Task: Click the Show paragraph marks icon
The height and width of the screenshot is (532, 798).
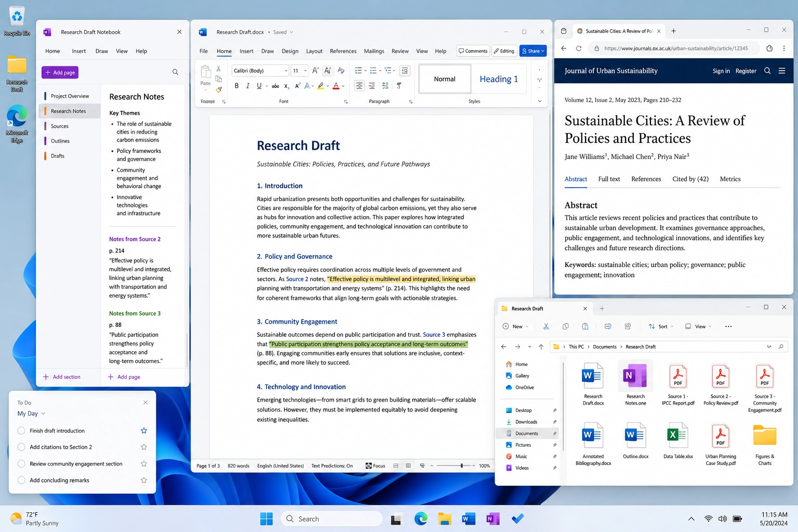Action: 399,86
